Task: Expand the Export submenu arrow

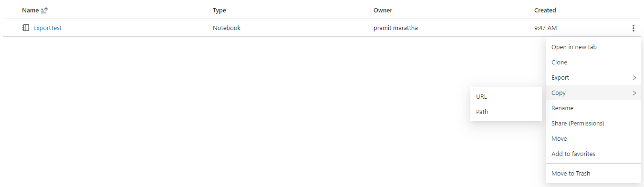Action: point(634,77)
